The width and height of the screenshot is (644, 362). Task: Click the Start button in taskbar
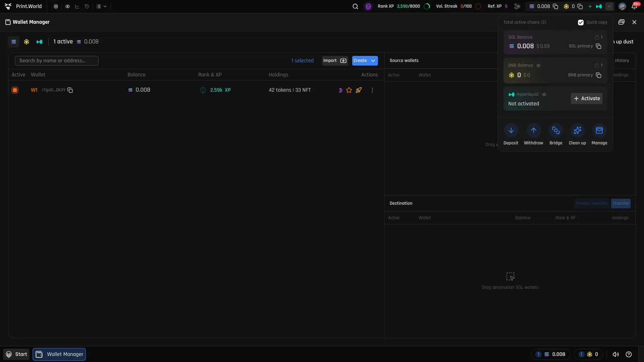17,354
